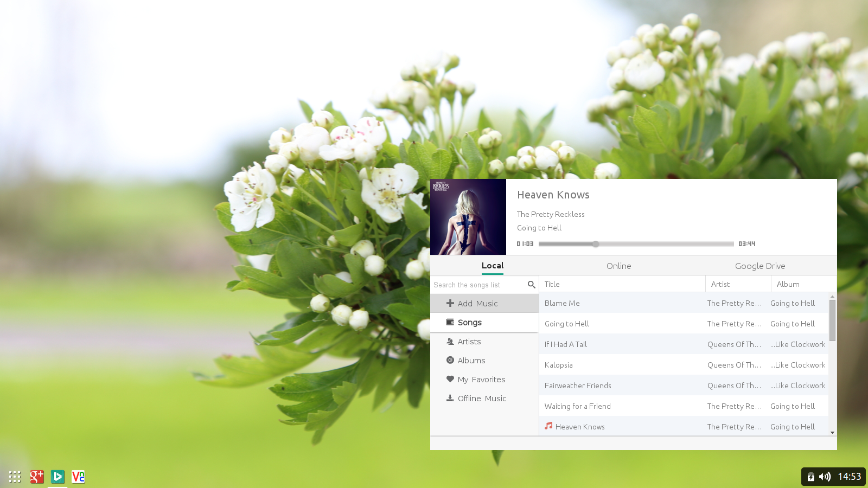Click the elapsed time 01:03
The width and height of the screenshot is (868, 488).
coord(525,244)
